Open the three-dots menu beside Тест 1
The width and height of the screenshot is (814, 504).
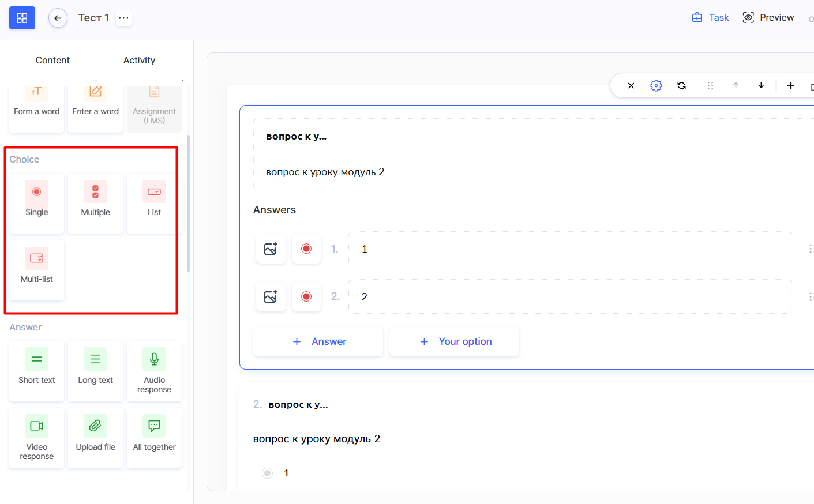pos(123,18)
